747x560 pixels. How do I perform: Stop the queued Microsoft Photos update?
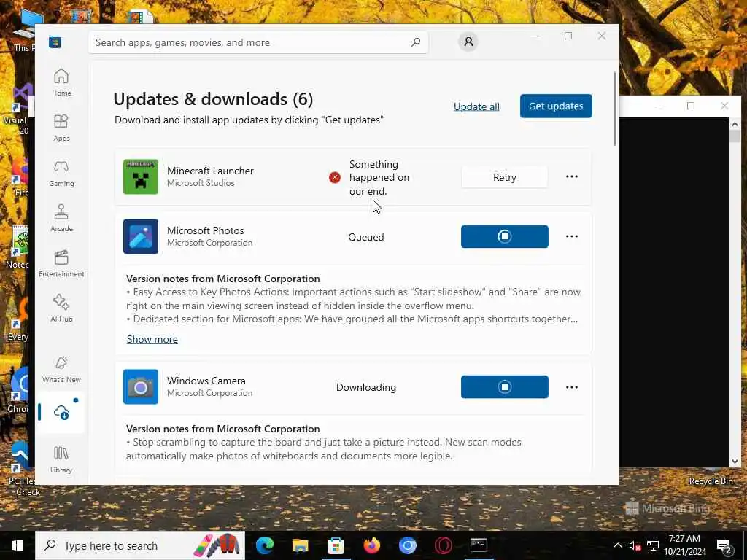505,236
